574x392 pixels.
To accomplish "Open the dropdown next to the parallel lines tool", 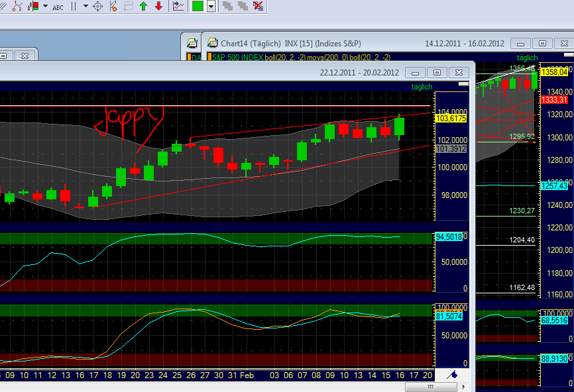I will 85,6.
